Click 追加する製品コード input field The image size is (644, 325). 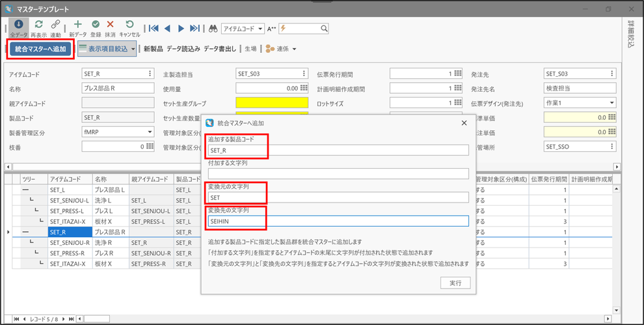(x=338, y=150)
